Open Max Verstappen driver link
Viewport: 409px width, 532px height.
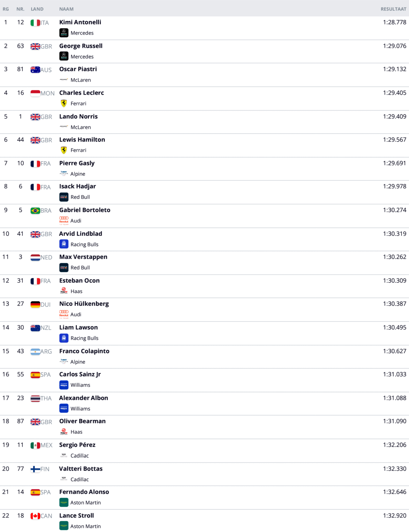[x=83, y=257]
